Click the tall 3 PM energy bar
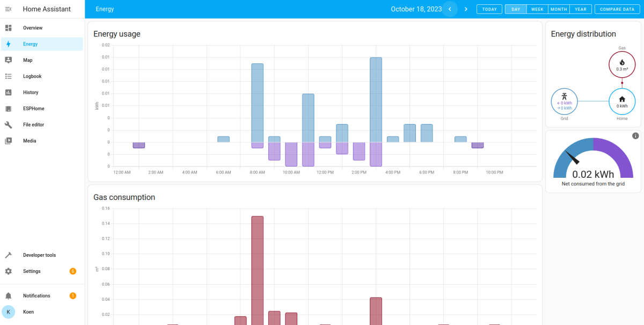The height and width of the screenshot is (325, 644). pos(376,99)
